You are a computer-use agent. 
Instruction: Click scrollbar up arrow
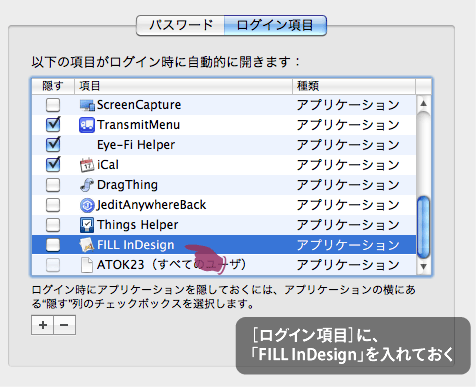[x=424, y=103]
